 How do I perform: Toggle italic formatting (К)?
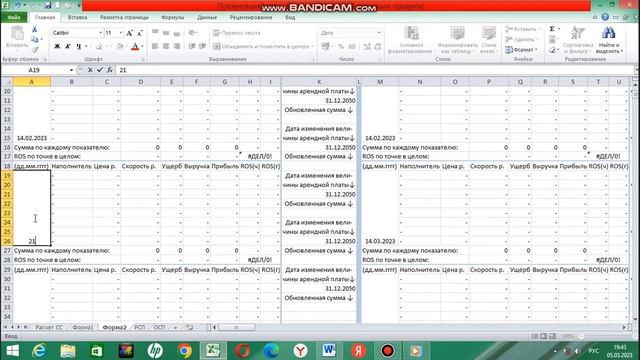[x=68, y=47]
